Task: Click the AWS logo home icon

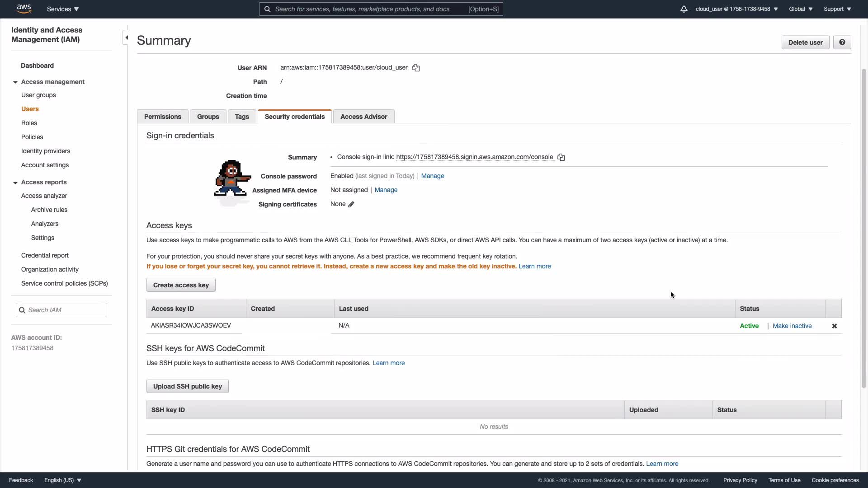Action: 24,9
